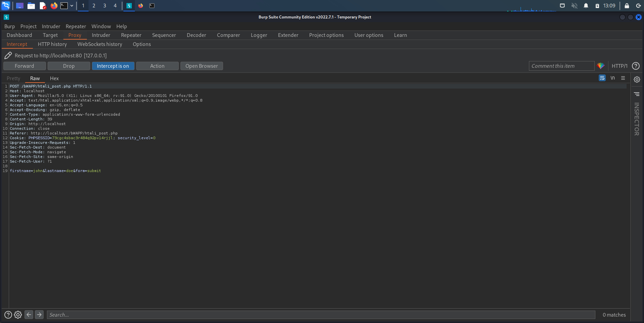Expand the Inspector side panel

pyautogui.click(x=637, y=119)
